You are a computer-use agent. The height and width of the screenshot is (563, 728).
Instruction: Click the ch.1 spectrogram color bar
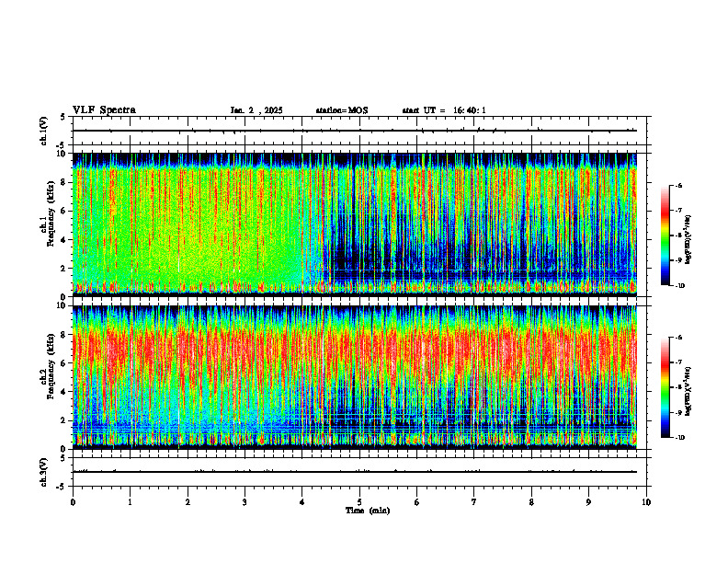665,236
